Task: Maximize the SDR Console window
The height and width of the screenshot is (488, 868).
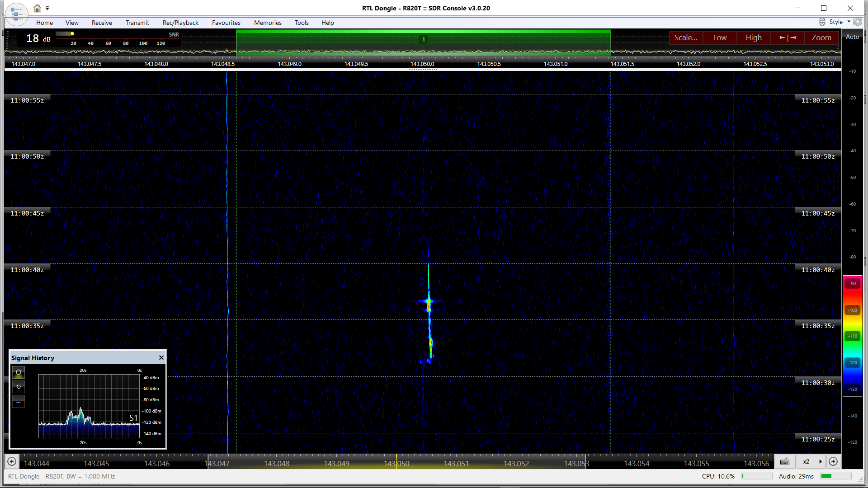Action: tap(824, 8)
